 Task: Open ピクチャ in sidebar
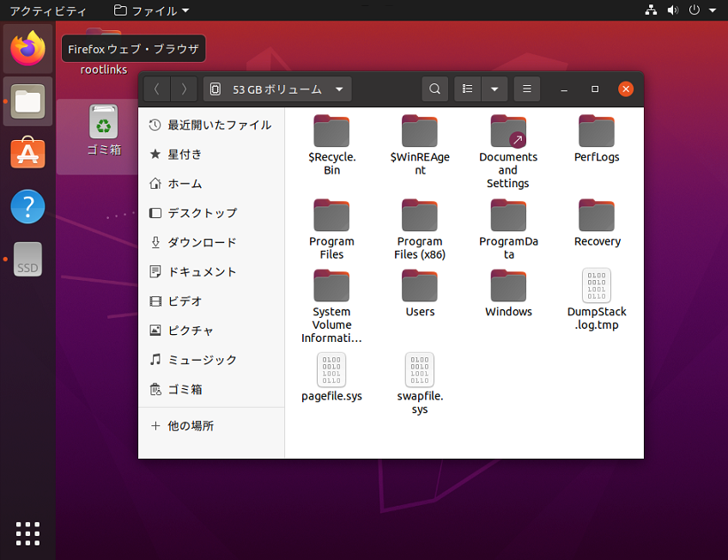(211, 331)
